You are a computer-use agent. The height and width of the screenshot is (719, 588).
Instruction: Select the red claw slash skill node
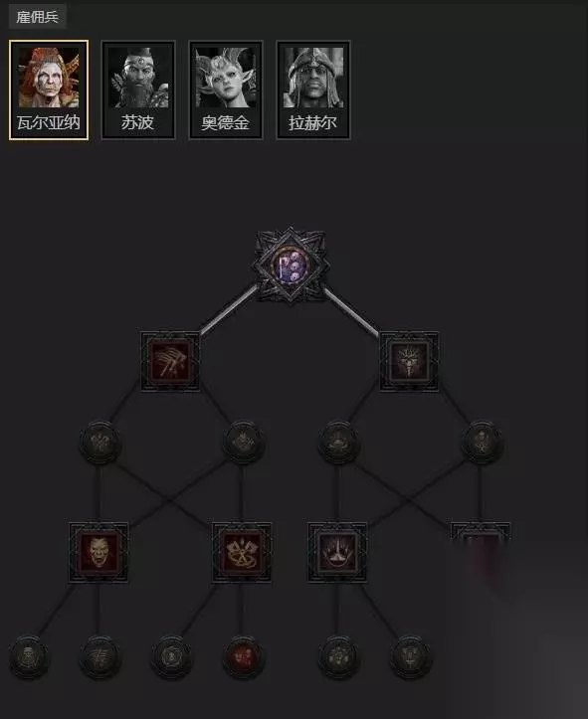pyautogui.click(x=170, y=361)
